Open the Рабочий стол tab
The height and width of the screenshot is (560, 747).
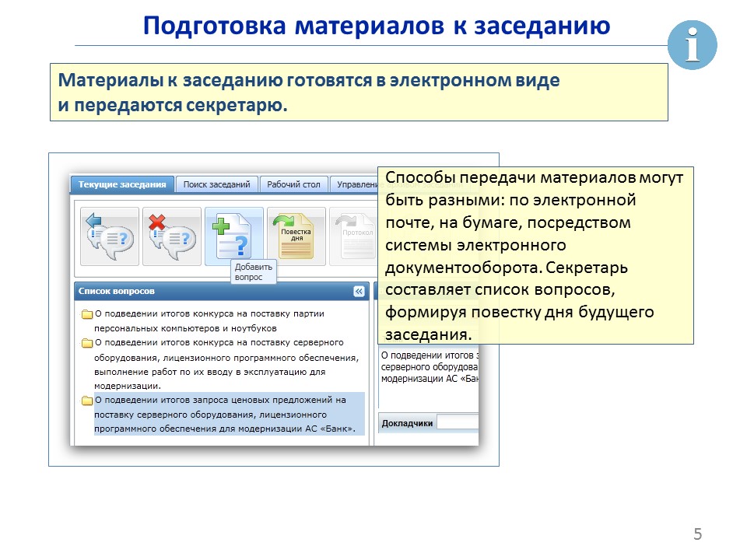pyautogui.click(x=293, y=184)
